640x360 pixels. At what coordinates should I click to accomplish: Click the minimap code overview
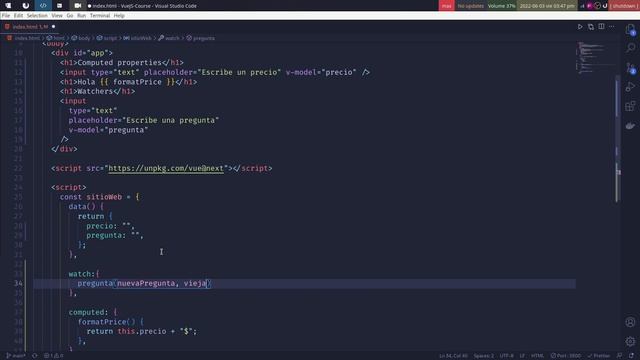coord(596,58)
